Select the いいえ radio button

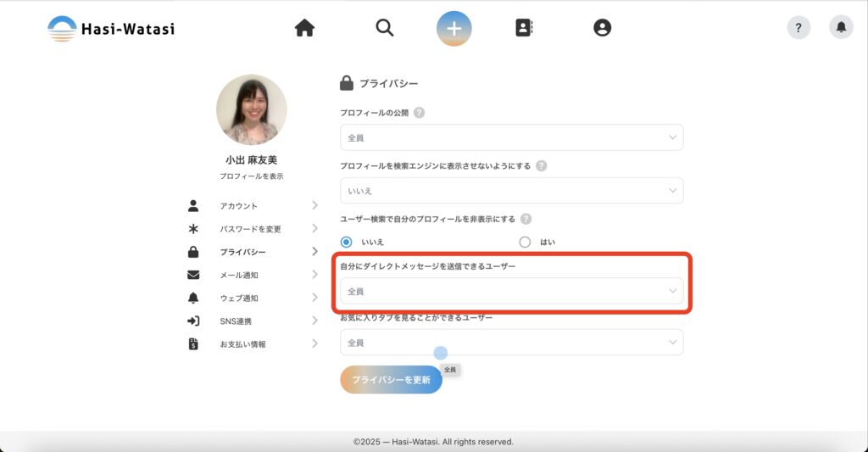pos(346,242)
